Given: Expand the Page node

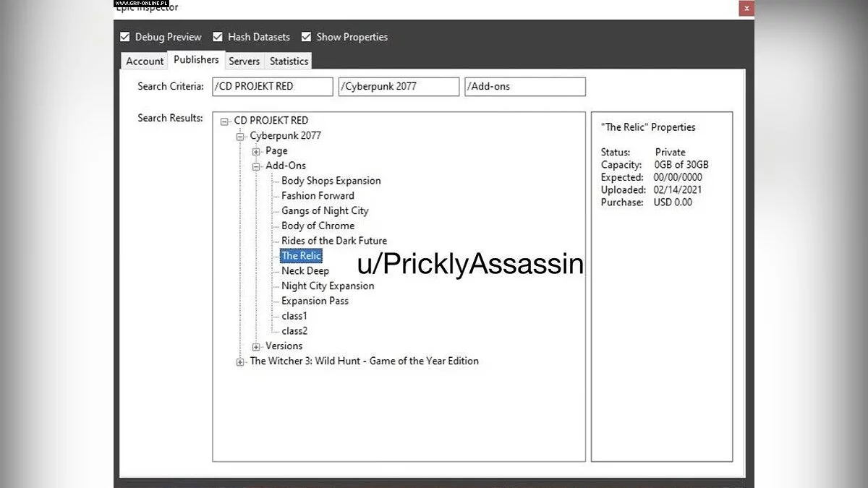Looking at the screenshot, I should [256, 152].
